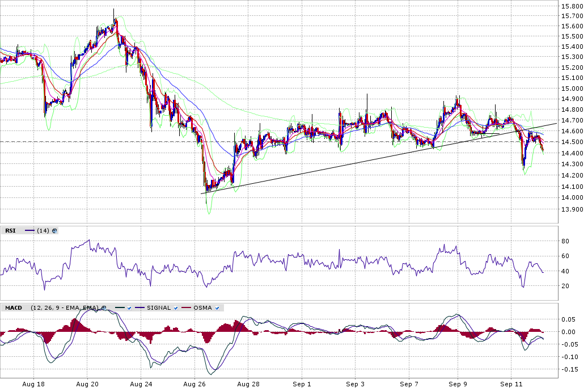The height and width of the screenshot is (392, 588).
Task: Toggle the MACD line visibility checkbox
Action: click(129, 308)
